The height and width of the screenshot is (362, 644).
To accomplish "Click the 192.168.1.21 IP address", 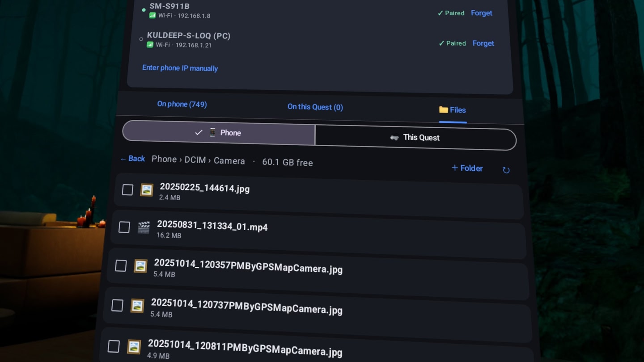I will pos(194,45).
